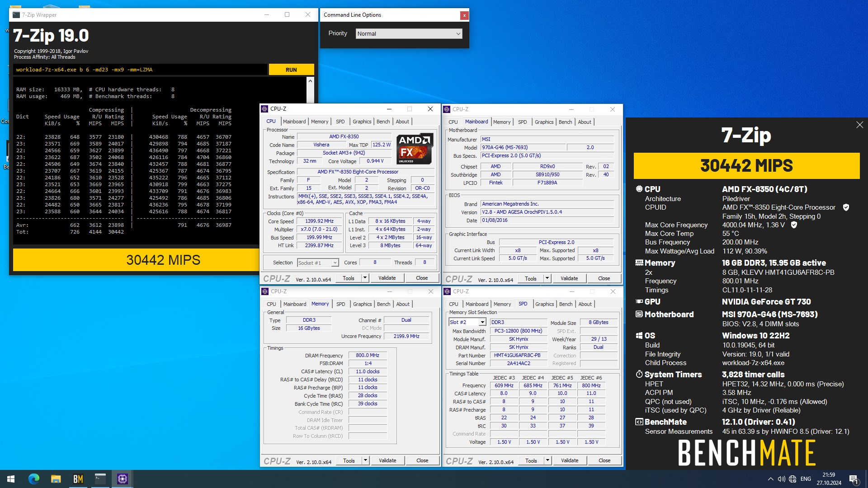Click the CPU section chip icon in BenchMate
Viewport: 868px width, 488px height.
(639, 189)
